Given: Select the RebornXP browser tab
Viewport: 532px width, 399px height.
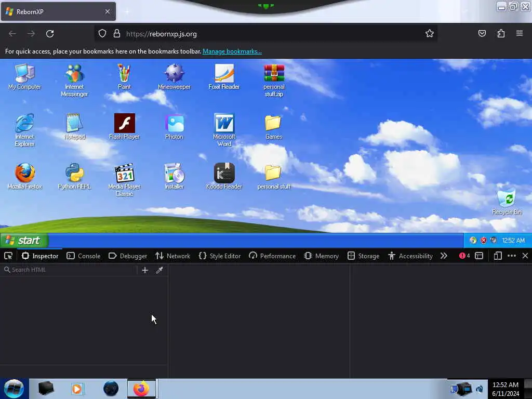Looking at the screenshot, I should pyautogui.click(x=58, y=11).
